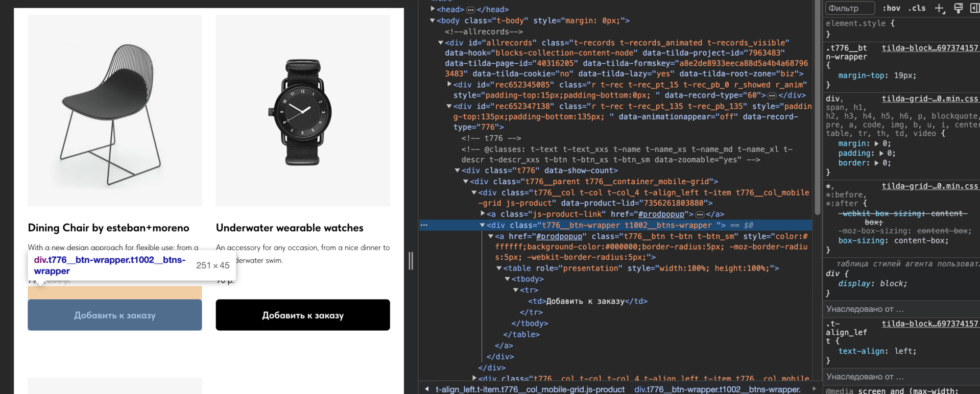Open #prodpopup href in t776__btn anchor
The image size is (980, 394).
[x=559, y=236]
